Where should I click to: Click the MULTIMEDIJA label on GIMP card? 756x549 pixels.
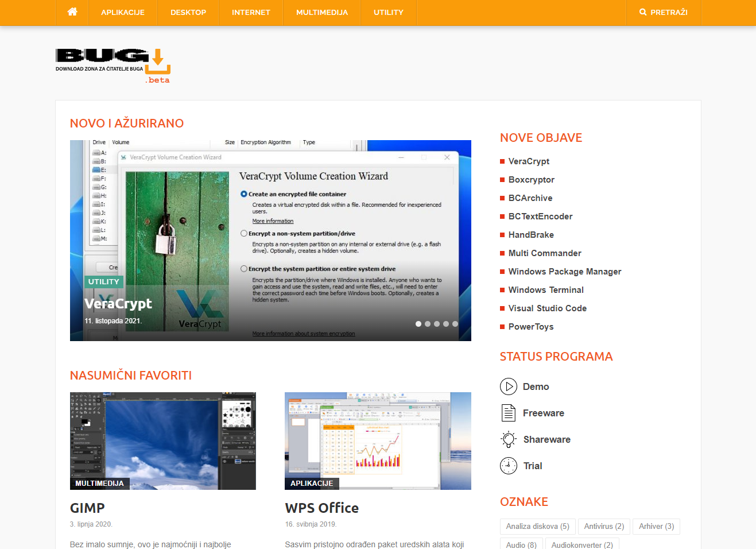coord(100,484)
